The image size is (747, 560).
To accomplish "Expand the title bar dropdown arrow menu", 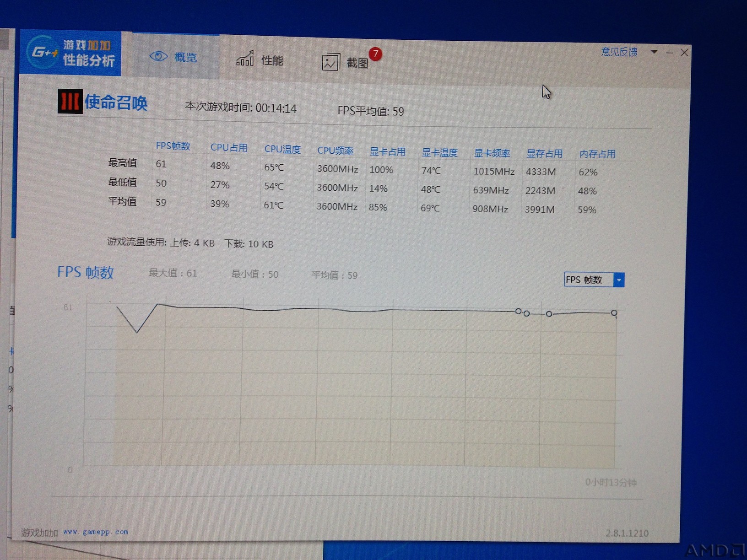I will [654, 52].
